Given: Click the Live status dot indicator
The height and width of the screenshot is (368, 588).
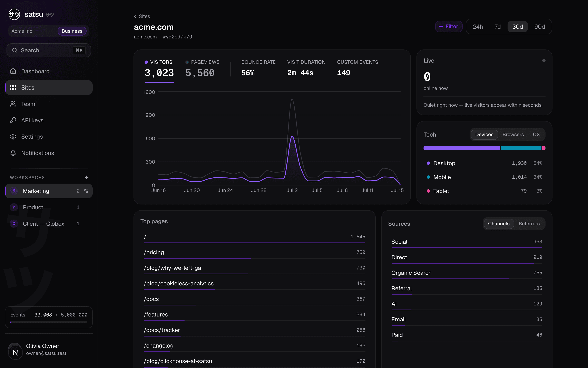Looking at the screenshot, I should [x=544, y=61].
